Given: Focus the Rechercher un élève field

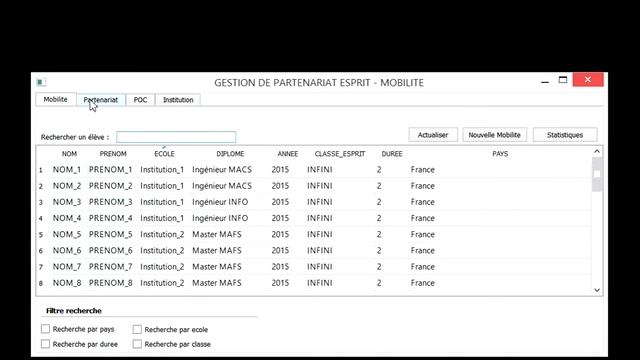Looking at the screenshot, I should click(x=176, y=137).
